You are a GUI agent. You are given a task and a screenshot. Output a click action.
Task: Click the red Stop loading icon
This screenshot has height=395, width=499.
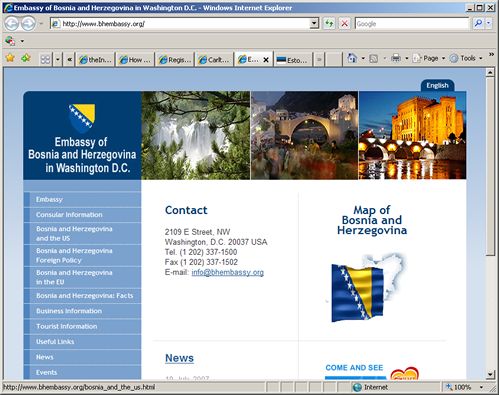(344, 24)
